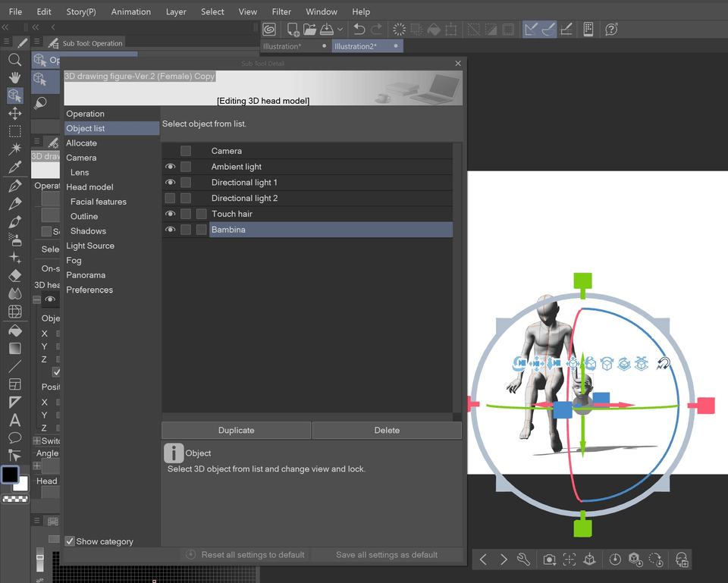Select the Gradient tool
This screenshot has height=583, width=728.
coord(14,348)
